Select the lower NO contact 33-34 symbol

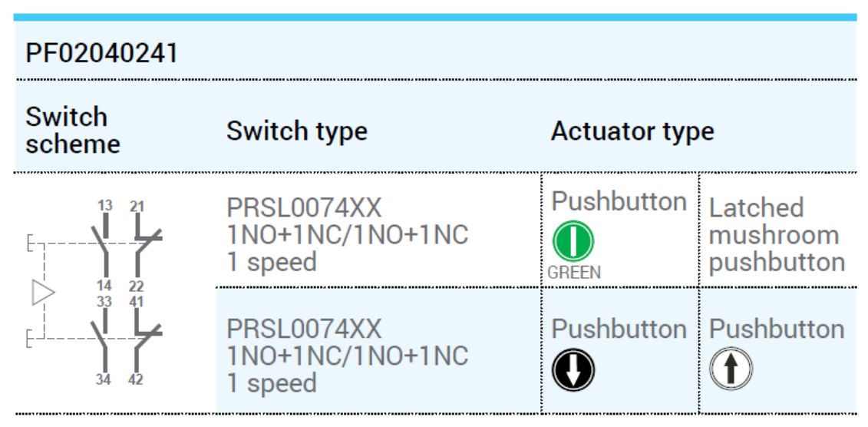pyautogui.click(x=104, y=341)
